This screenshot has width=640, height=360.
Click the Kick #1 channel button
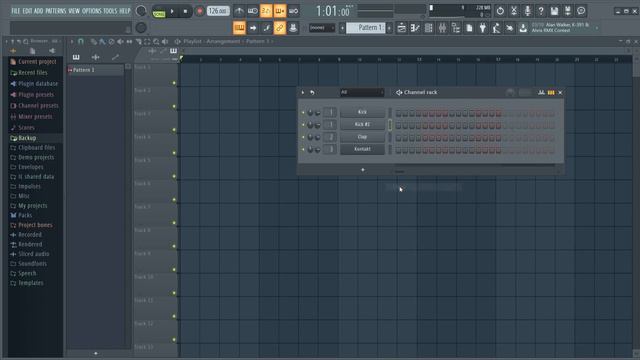pos(362,124)
